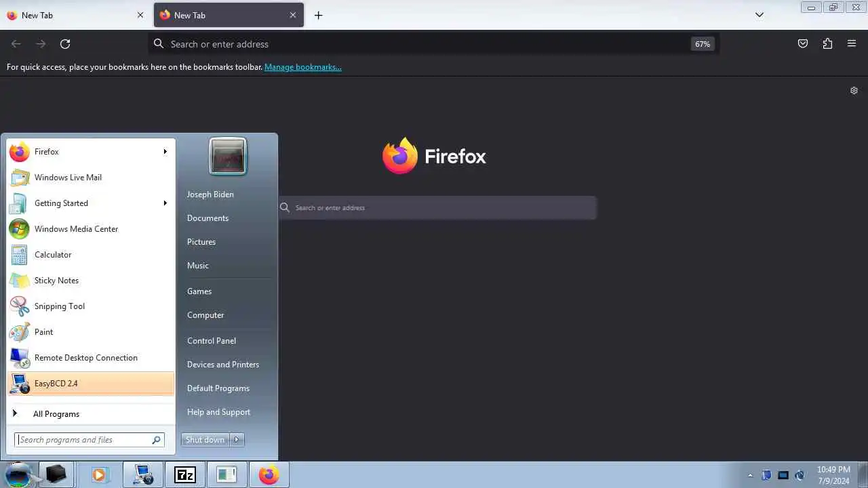Open the clock showing 10:49 PM

tap(833, 475)
